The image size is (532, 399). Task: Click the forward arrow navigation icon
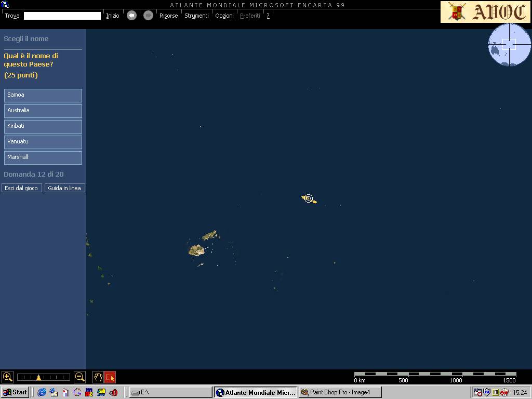pos(148,16)
